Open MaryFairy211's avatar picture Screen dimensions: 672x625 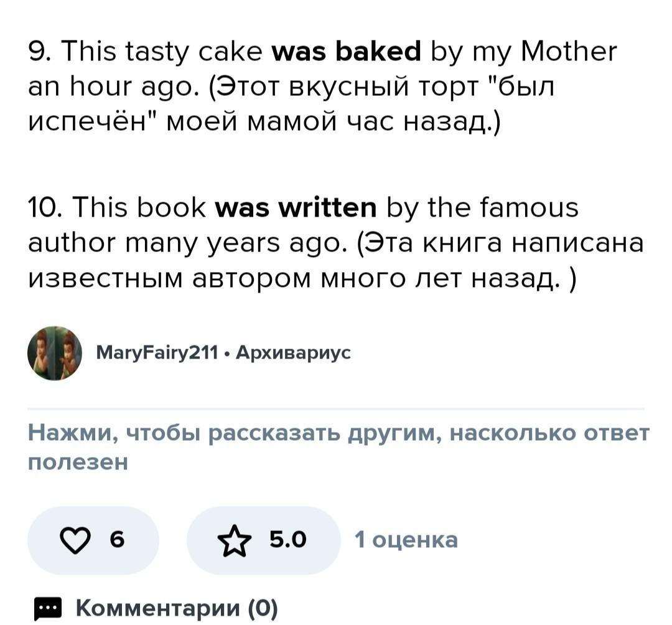[x=55, y=353]
